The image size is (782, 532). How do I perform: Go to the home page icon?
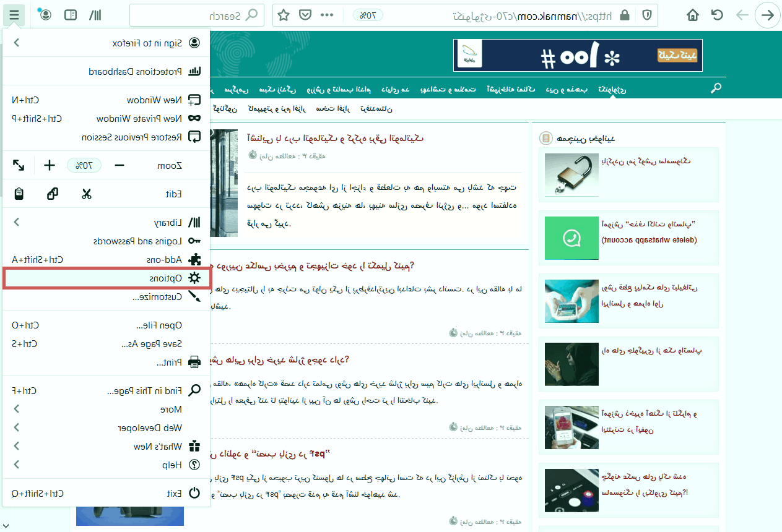point(693,15)
